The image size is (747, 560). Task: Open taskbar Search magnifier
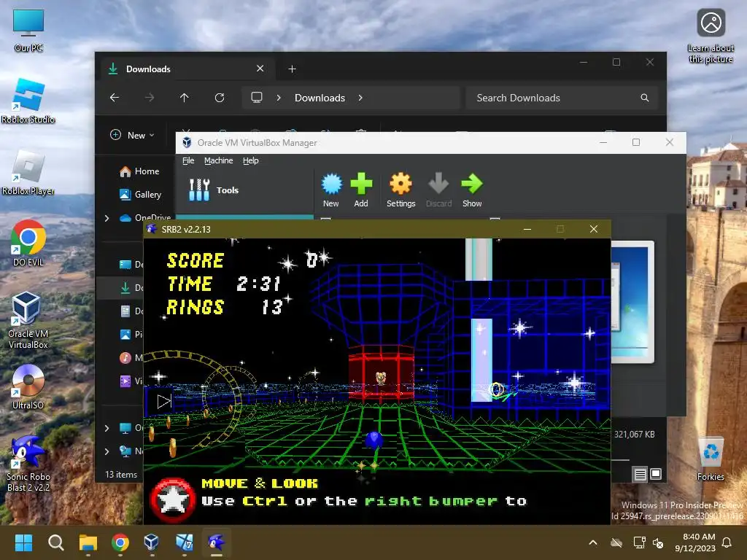tap(55, 542)
